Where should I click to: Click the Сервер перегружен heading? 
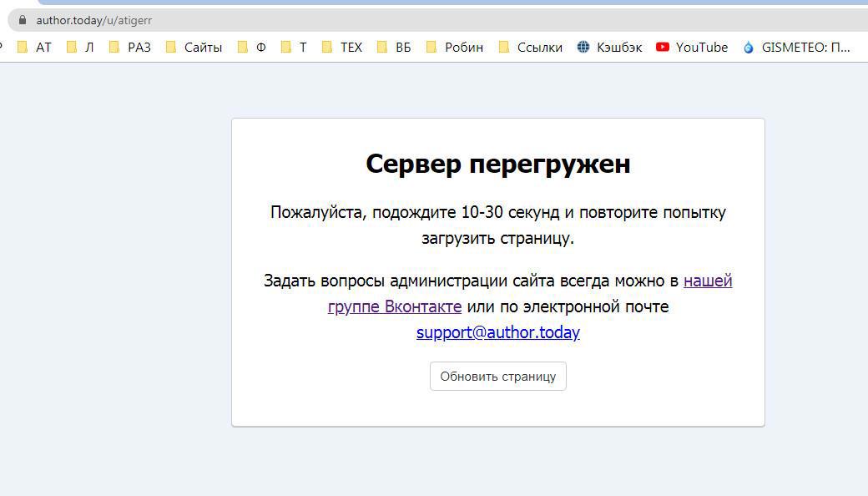coord(498,164)
